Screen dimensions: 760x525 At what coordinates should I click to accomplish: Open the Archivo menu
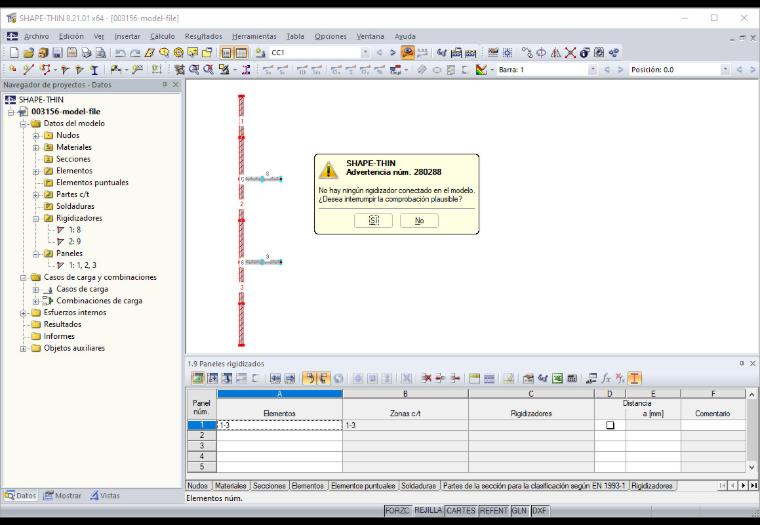tap(36, 36)
